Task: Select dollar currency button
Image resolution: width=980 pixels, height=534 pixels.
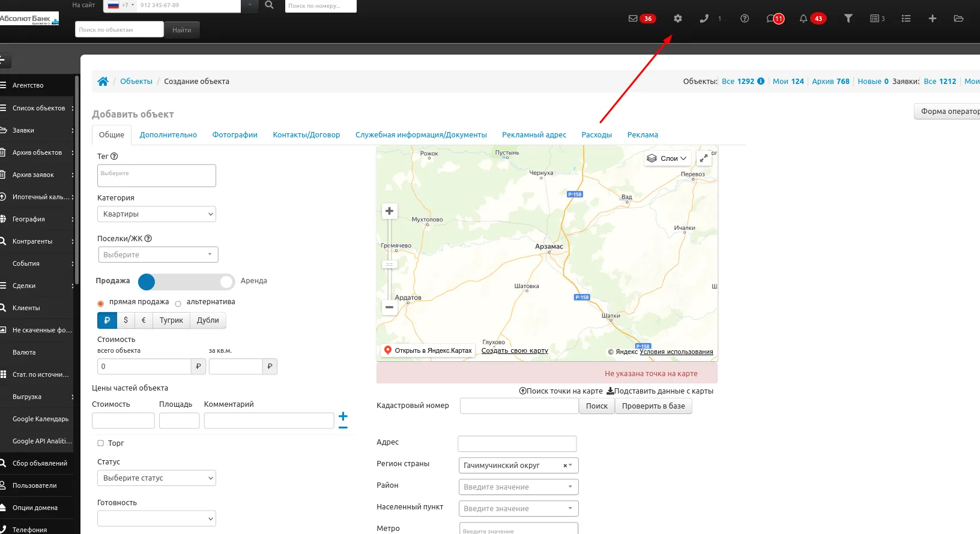Action: tap(126, 320)
